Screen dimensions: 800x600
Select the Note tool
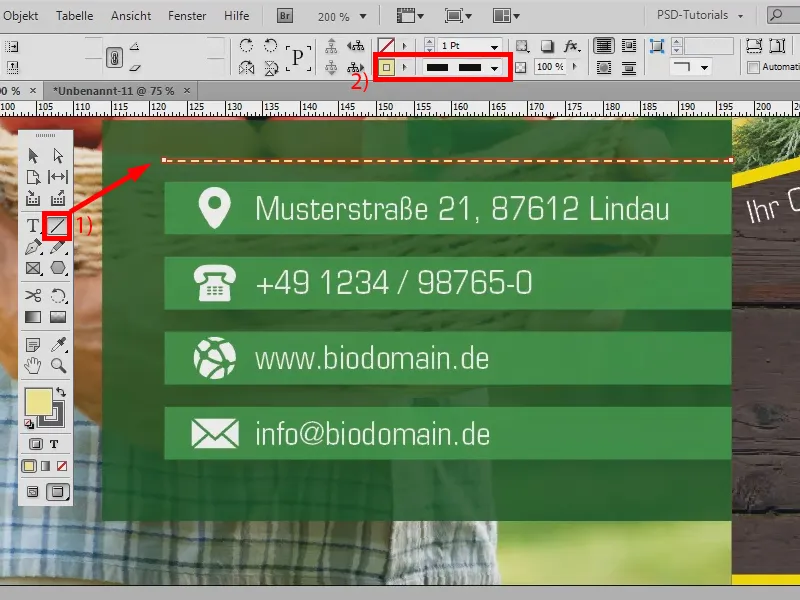pyautogui.click(x=33, y=345)
